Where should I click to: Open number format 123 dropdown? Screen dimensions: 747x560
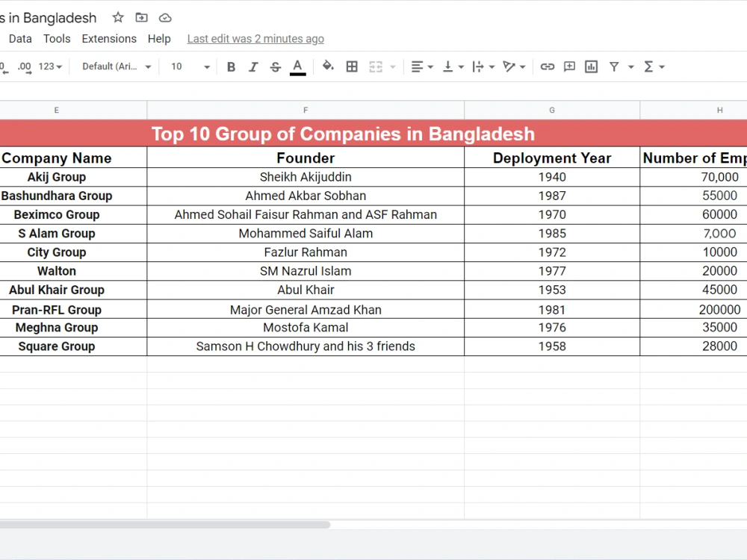pos(50,66)
